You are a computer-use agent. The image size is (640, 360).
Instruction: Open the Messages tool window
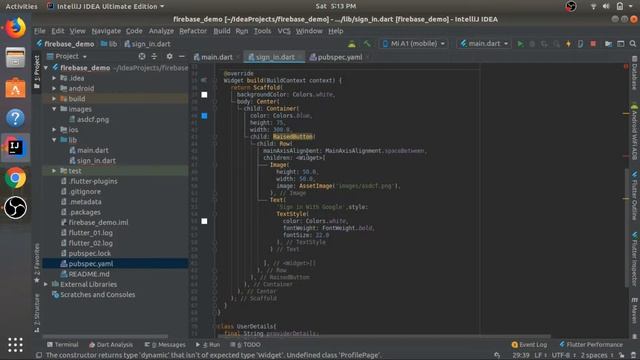click(x=165, y=345)
